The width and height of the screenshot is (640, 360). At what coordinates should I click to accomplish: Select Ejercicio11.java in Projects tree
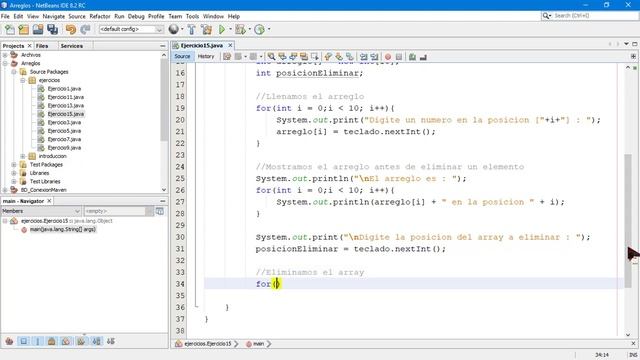pyautogui.click(x=65, y=97)
